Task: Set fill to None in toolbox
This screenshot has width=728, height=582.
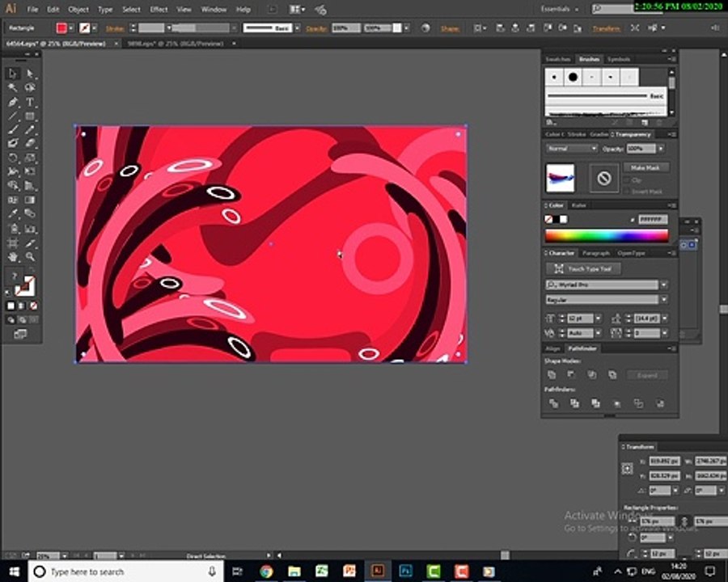Action: click(x=33, y=306)
